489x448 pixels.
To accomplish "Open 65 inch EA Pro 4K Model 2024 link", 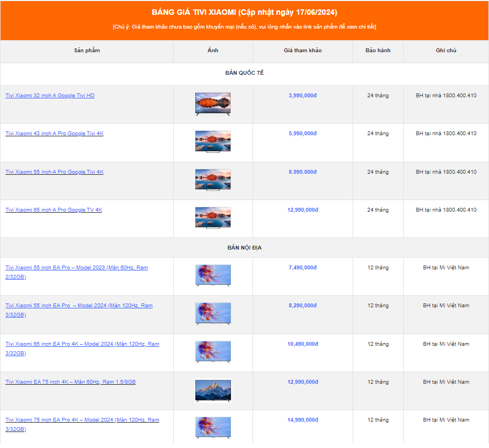I will (x=82, y=349).
